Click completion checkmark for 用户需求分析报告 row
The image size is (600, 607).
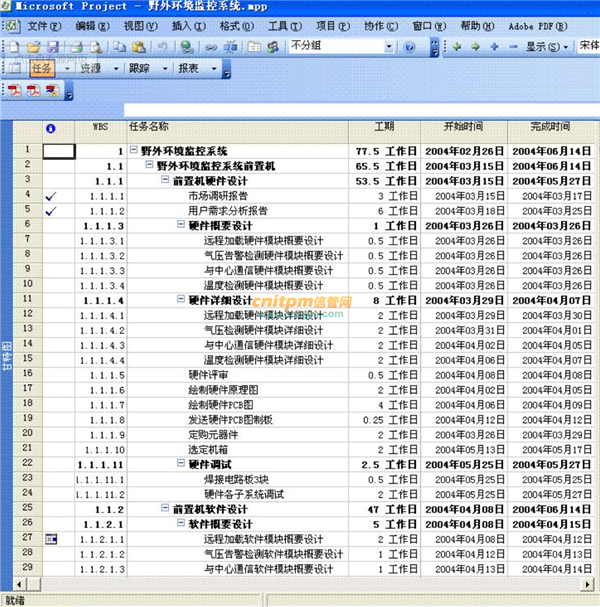click(x=52, y=211)
